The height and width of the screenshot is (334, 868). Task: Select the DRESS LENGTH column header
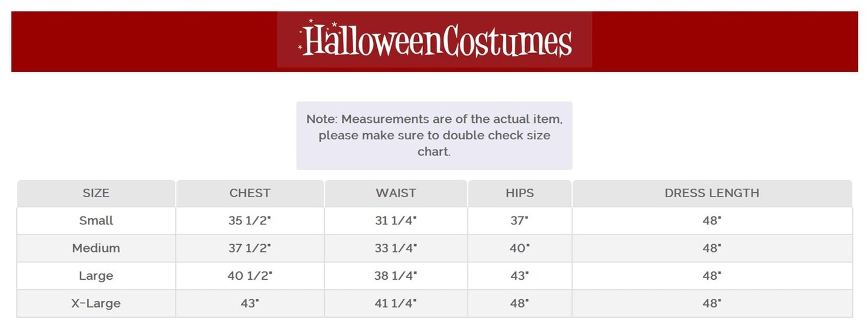pyautogui.click(x=712, y=194)
